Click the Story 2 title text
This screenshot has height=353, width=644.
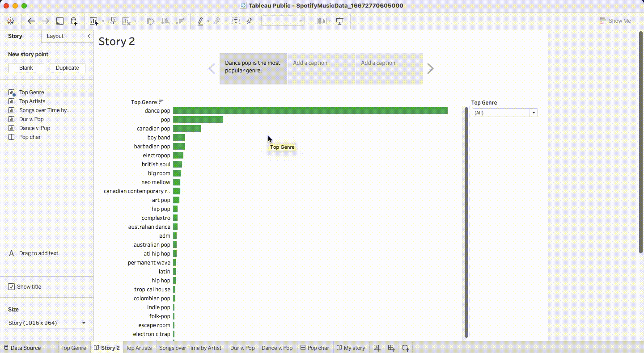click(117, 42)
